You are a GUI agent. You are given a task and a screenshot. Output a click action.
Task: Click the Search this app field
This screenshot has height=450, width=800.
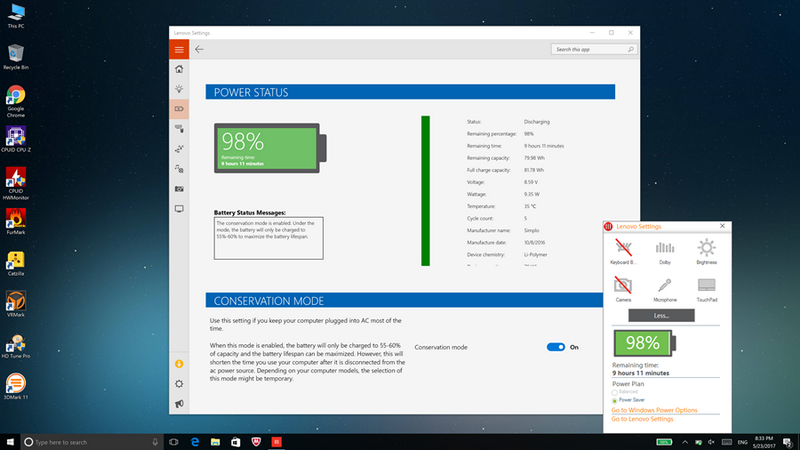pos(594,49)
